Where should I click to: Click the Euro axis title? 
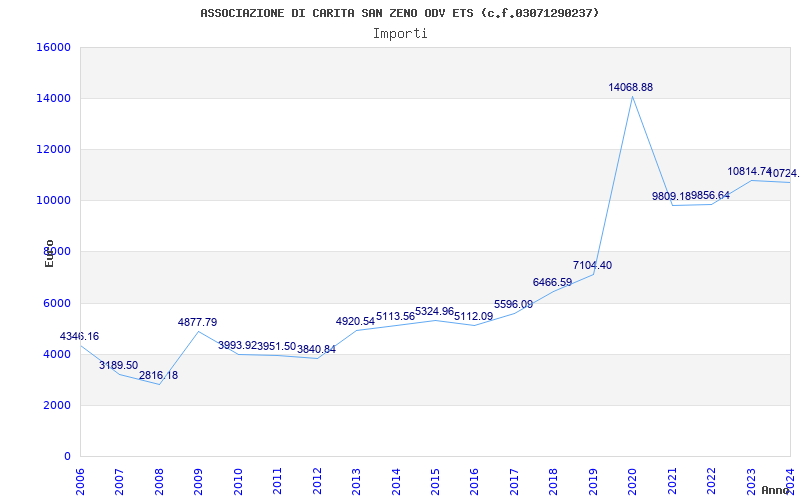49,253
